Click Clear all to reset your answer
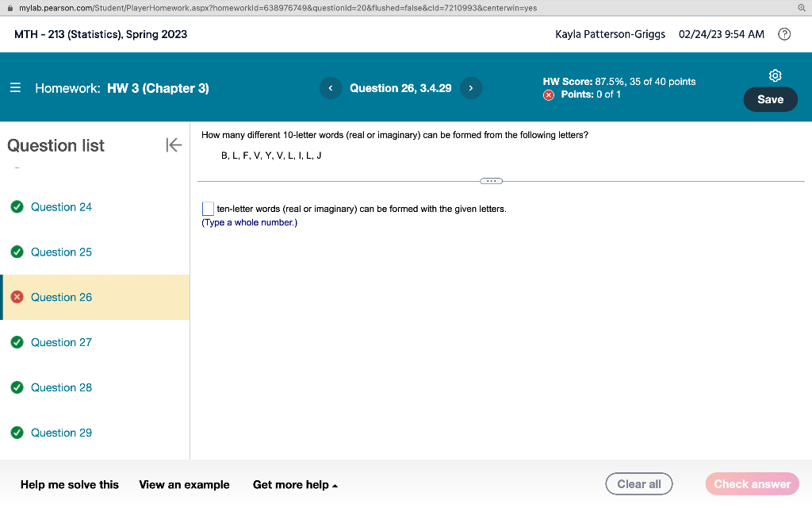812x508 pixels. click(x=638, y=483)
